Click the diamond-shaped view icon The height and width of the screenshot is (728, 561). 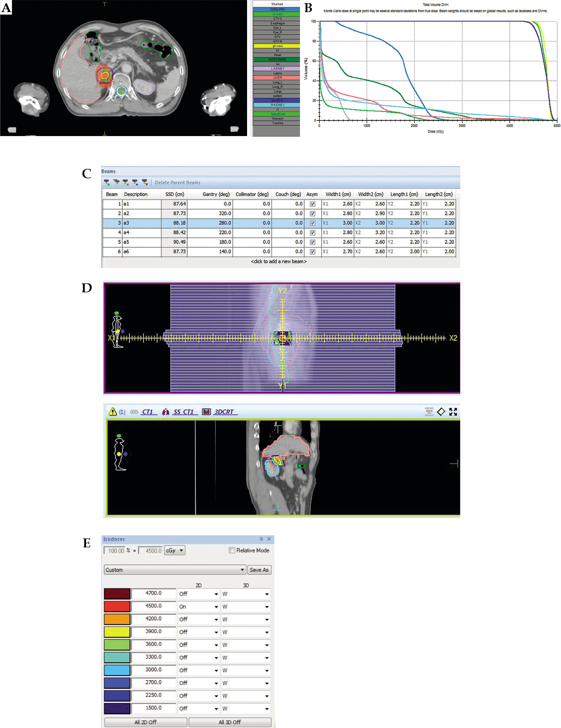(441, 412)
